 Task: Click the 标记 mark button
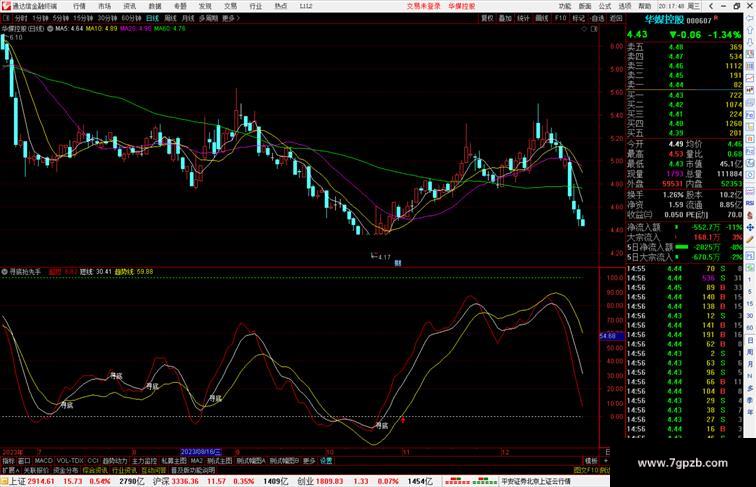tap(578, 18)
